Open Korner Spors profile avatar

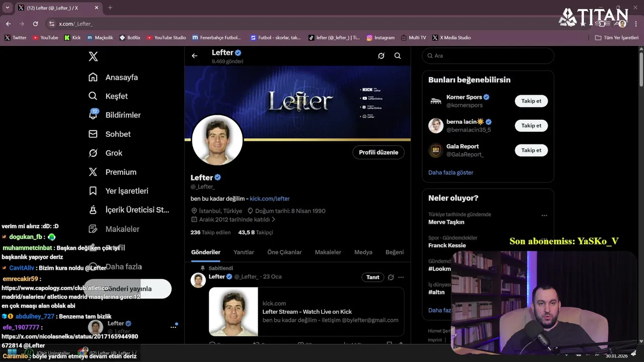(436, 101)
